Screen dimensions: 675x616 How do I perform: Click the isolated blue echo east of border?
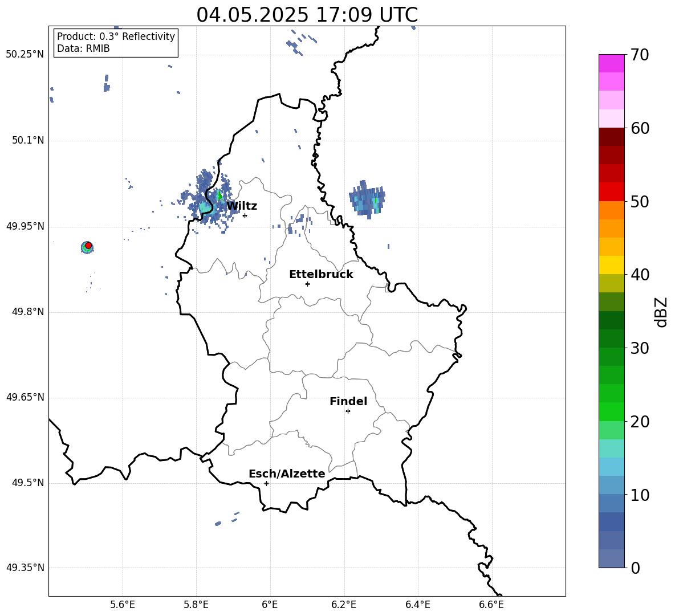pos(367,199)
